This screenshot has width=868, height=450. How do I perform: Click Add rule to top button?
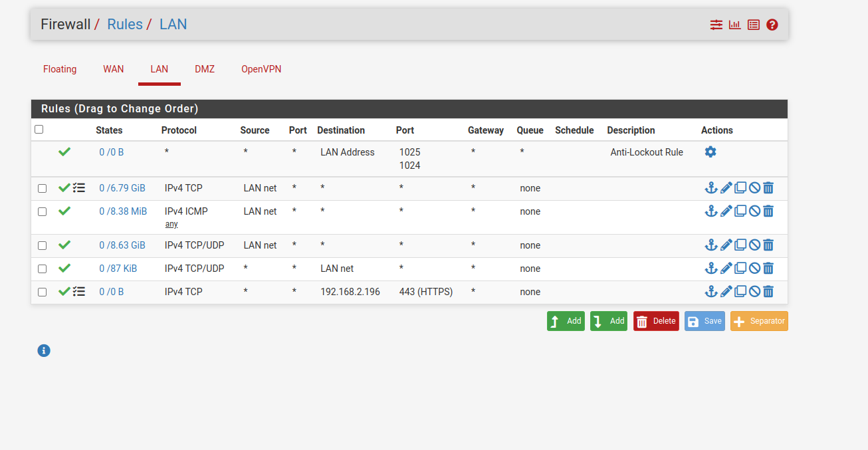click(x=566, y=321)
